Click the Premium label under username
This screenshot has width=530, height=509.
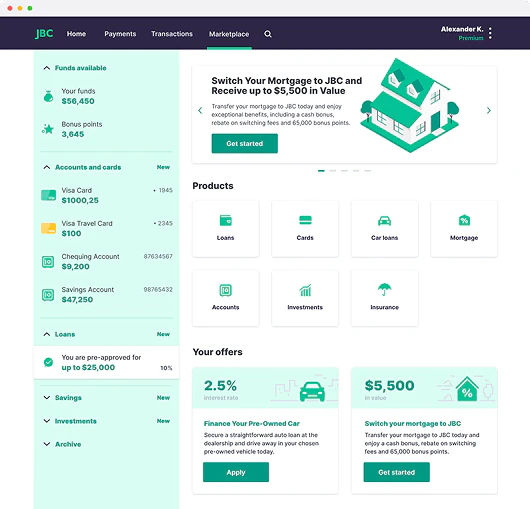471,38
